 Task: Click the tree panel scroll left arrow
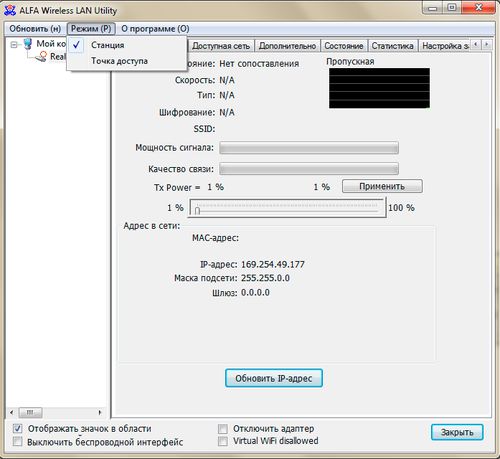[12, 413]
